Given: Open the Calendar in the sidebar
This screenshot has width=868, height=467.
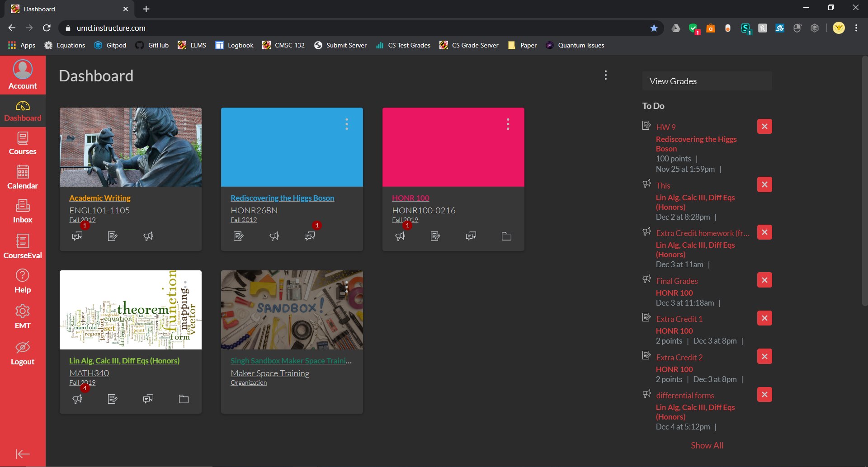Looking at the screenshot, I should point(23,177).
